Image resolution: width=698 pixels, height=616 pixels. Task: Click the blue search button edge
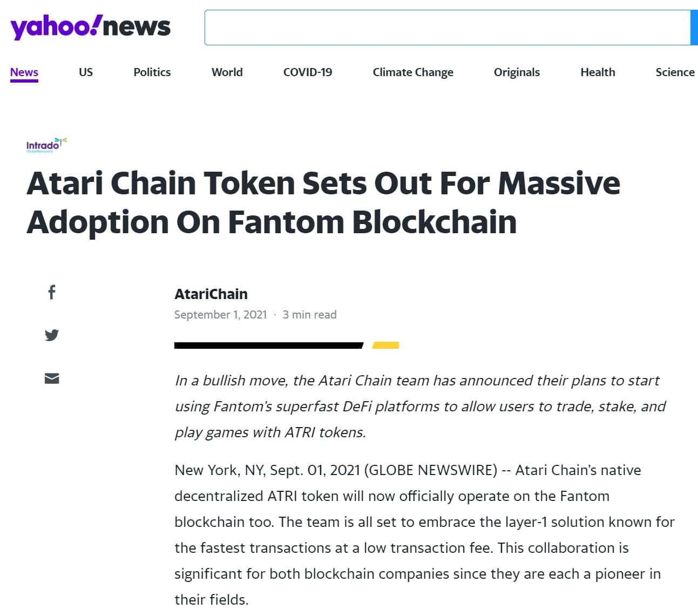694,28
